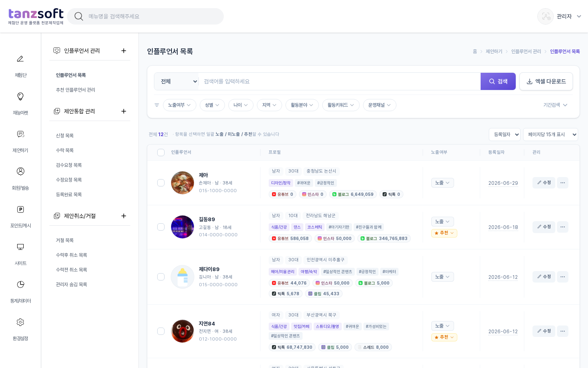588x368 pixels.
Task: Open more options for 제아 row
Action: [x=563, y=183]
